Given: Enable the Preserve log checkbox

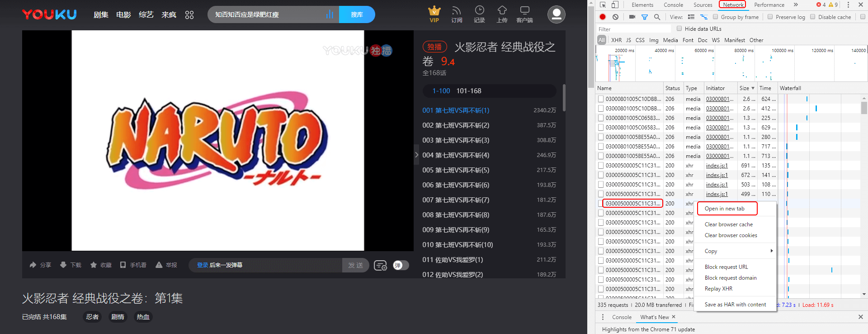Looking at the screenshot, I should click(770, 17).
